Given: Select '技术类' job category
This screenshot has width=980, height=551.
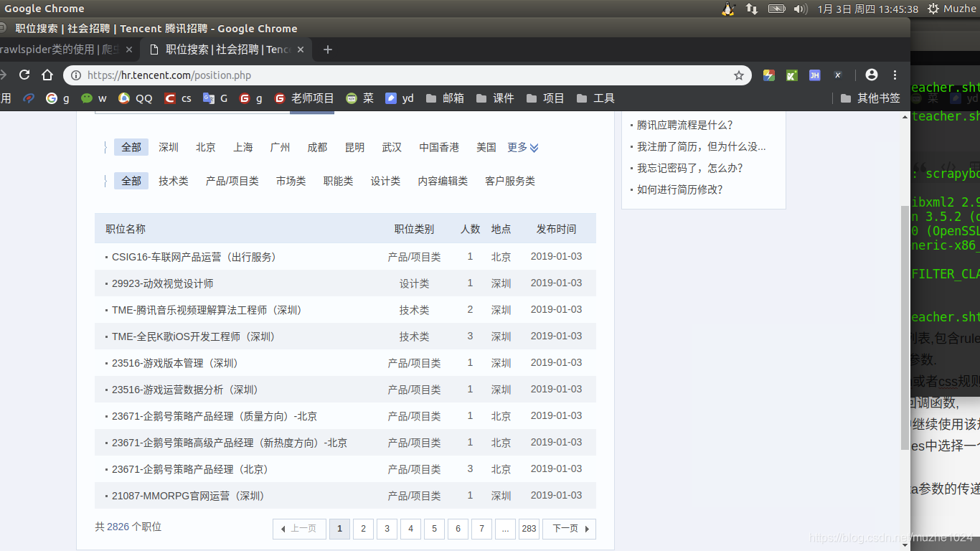Looking at the screenshot, I should [174, 181].
